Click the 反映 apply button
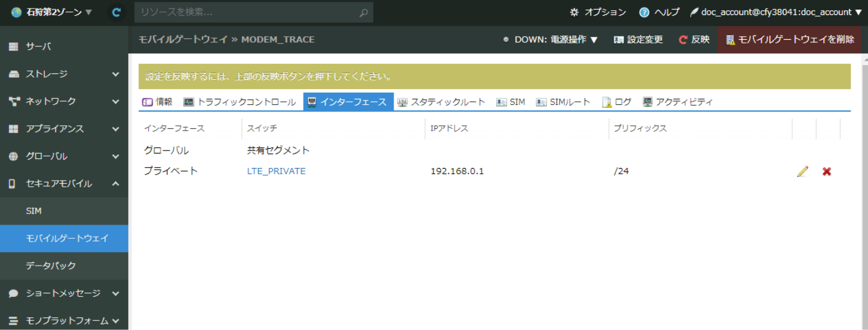This screenshot has height=330, width=868. click(694, 40)
